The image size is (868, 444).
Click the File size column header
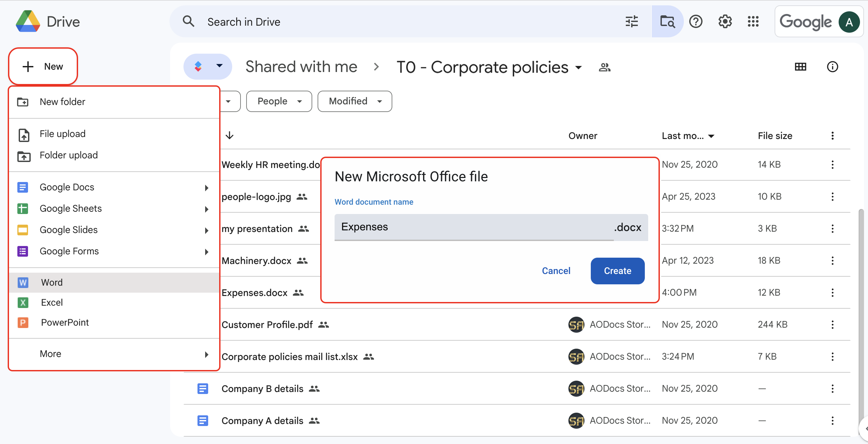(x=775, y=136)
